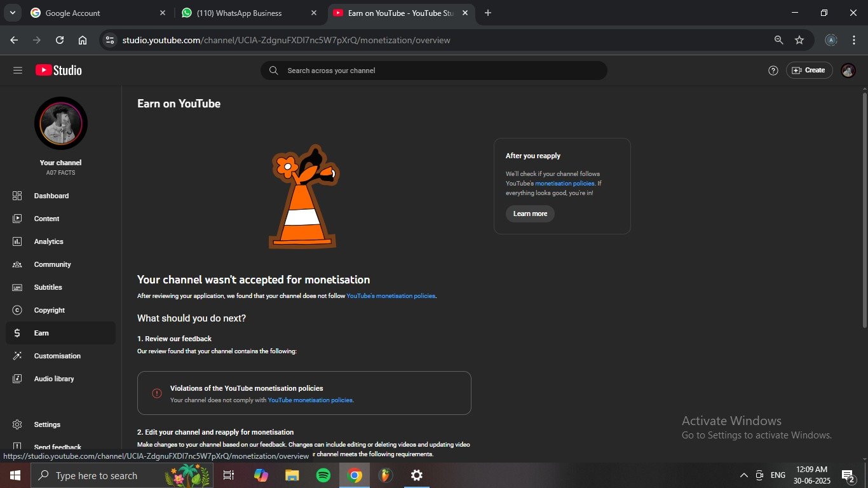
Task: Open Customisation in the sidebar
Action: tap(60, 356)
